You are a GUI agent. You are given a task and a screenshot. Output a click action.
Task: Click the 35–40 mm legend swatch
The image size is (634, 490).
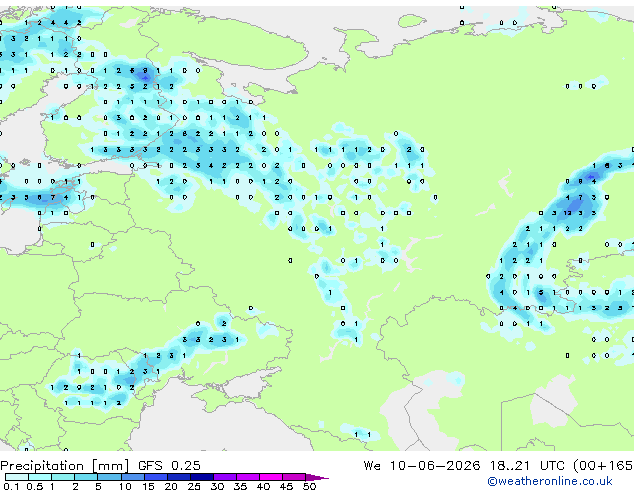click(x=248, y=477)
